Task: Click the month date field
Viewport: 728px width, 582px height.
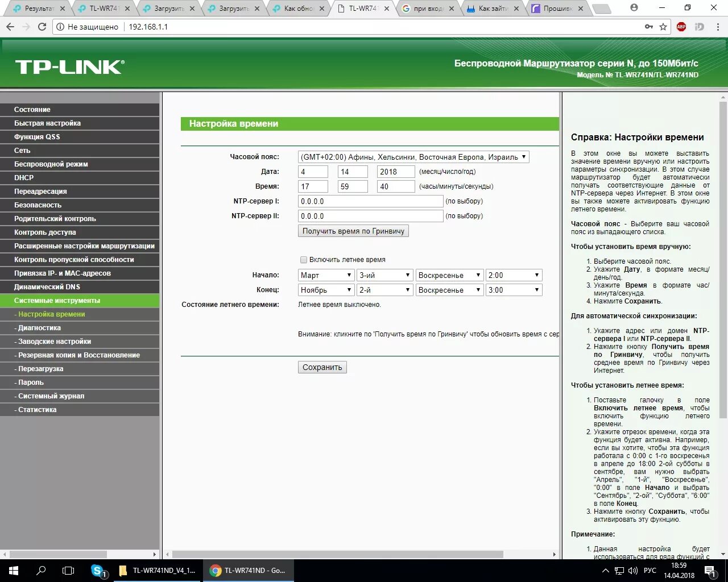Action: [x=313, y=172]
